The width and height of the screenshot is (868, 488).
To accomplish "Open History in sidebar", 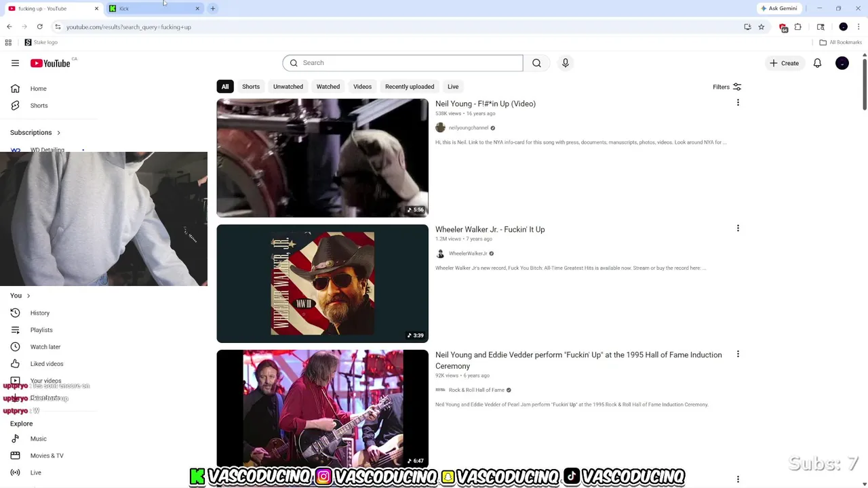I will click(x=40, y=313).
